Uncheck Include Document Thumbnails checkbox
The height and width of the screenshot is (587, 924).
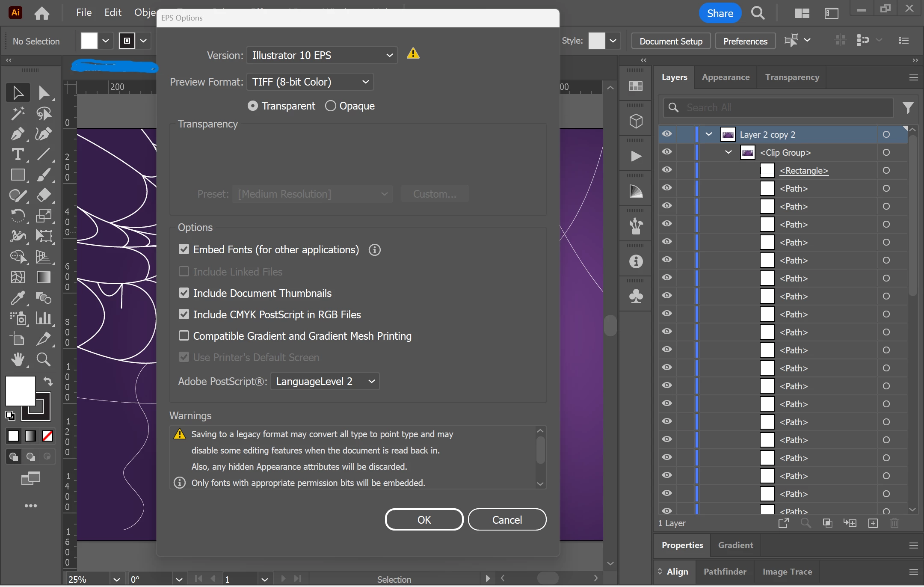pos(184,293)
